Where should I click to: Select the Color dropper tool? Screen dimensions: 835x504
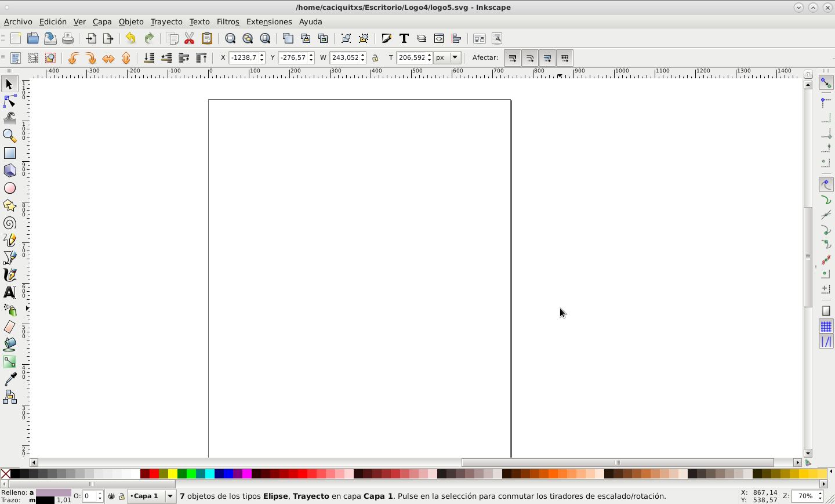(x=10, y=379)
